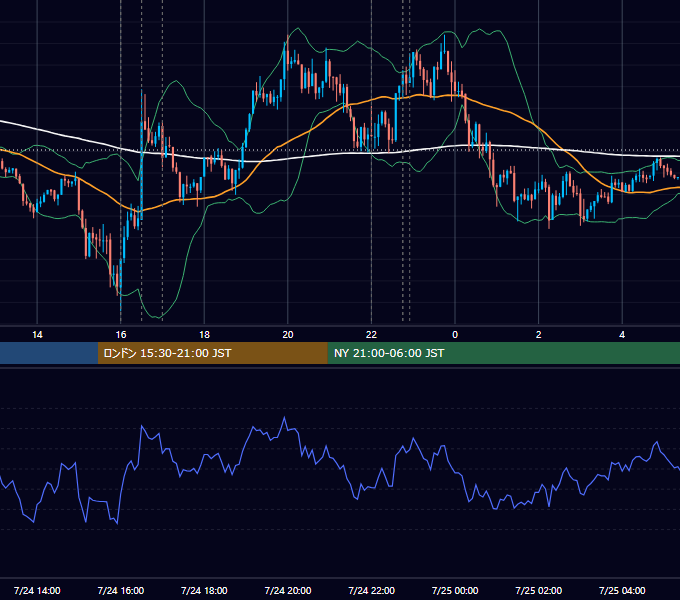This screenshot has height=600, width=680.
Task: Click the 7/25 04:00 date label
Action: [622, 590]
